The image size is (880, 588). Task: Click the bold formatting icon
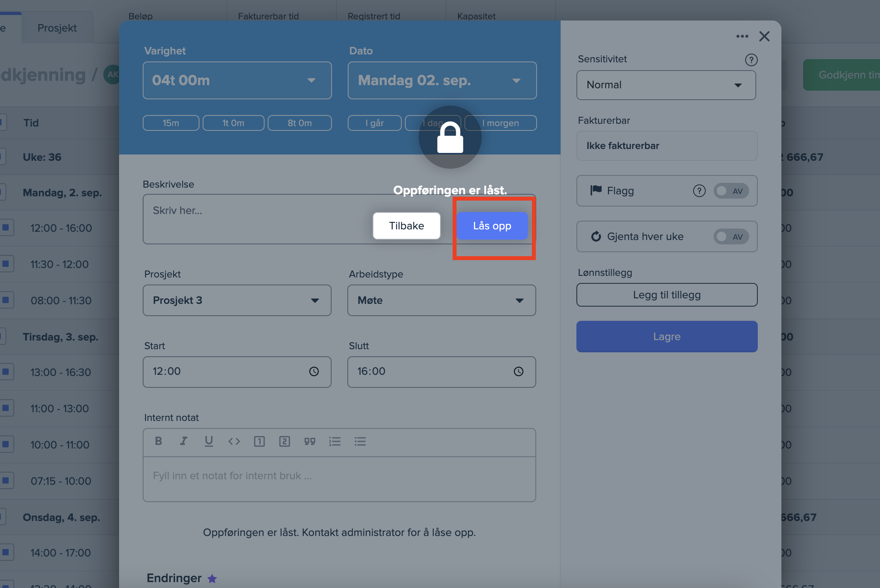point(158,441)
